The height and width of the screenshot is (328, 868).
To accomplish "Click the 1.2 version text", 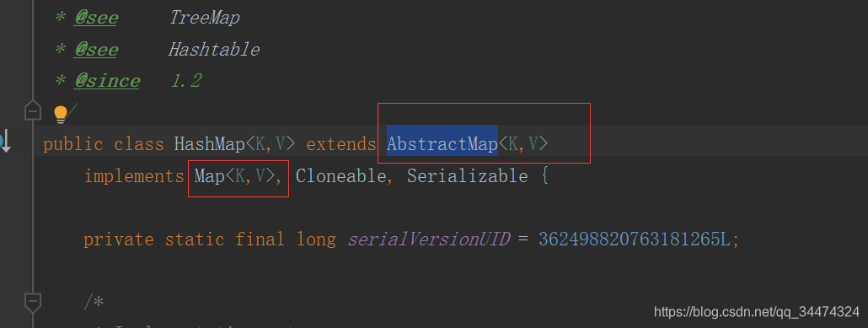I will click(185, 82).
